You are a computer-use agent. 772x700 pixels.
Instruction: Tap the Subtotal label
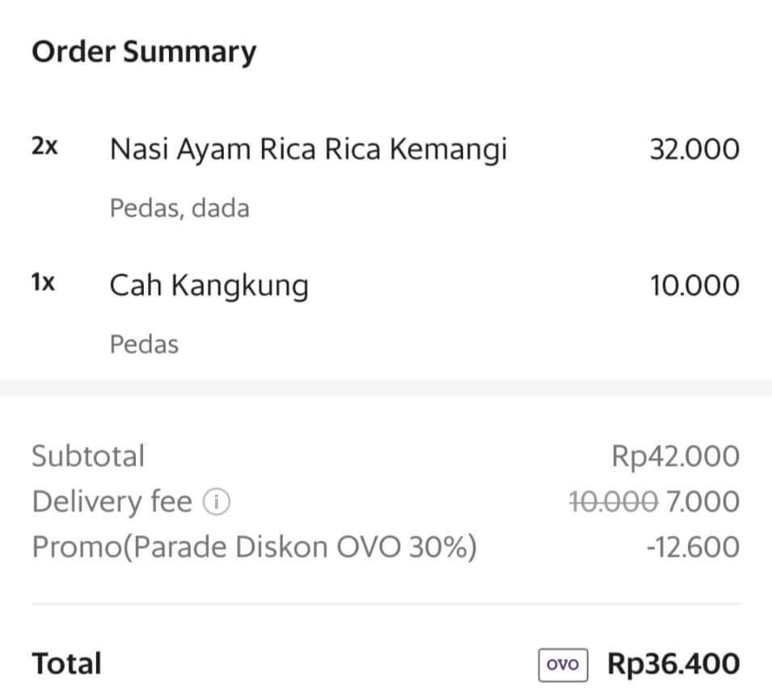coord(88,456)
